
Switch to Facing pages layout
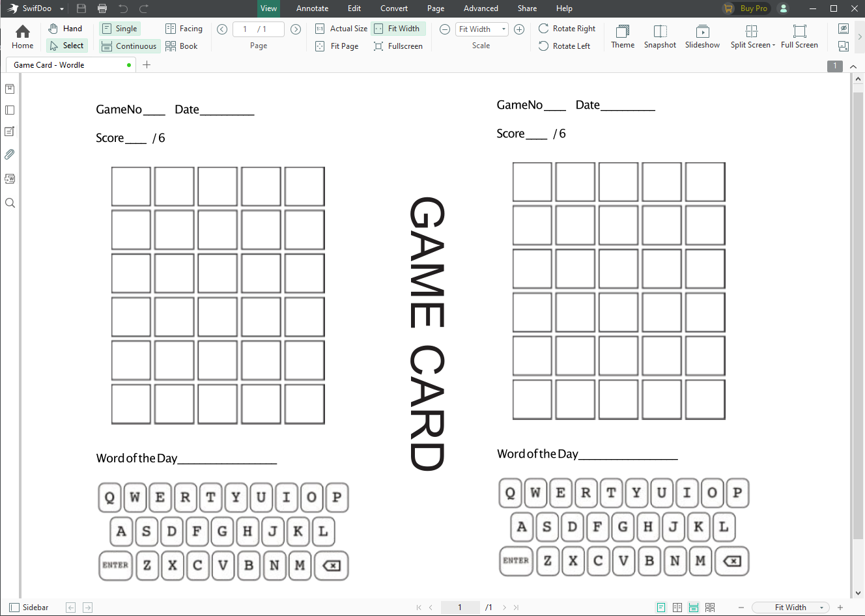[x=184, y=29]
